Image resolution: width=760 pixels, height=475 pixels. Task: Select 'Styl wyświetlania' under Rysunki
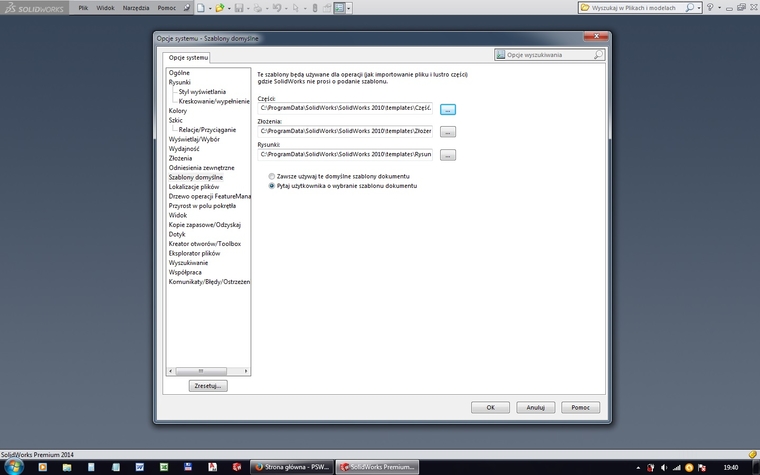click(x=202, y=92)
